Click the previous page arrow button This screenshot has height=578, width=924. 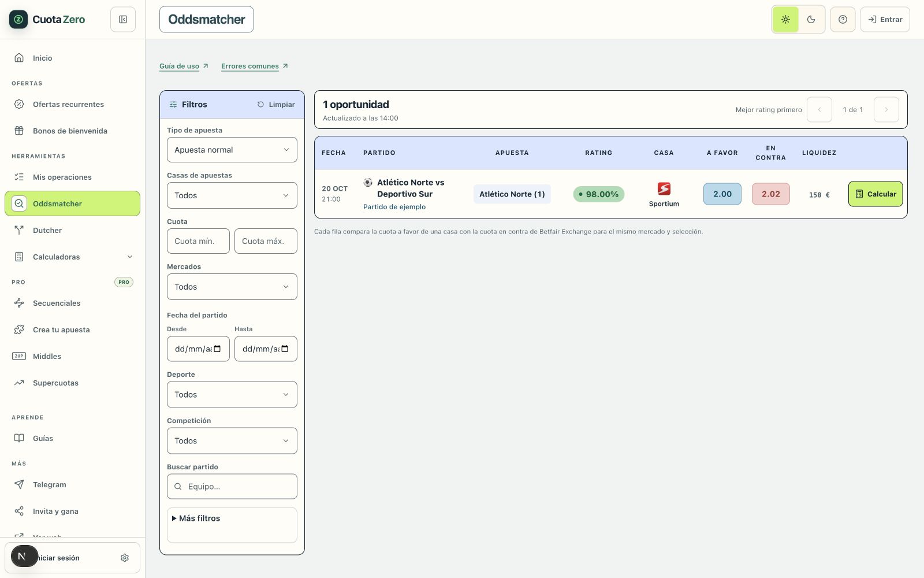coord(819,110)
